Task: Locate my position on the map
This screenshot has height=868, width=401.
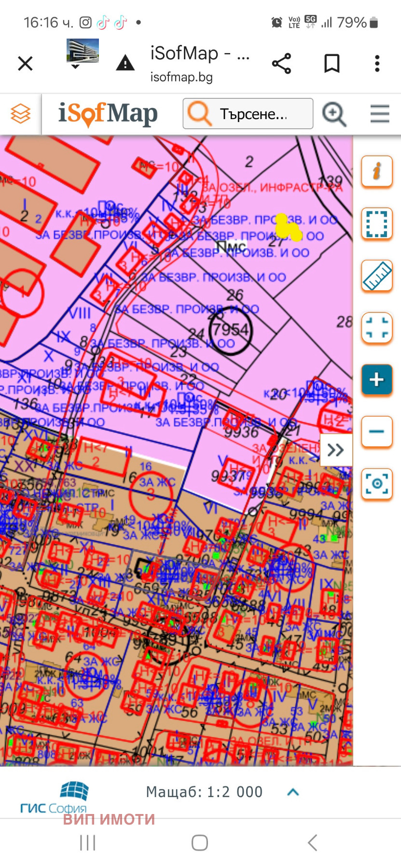Action: click(376, 483)
